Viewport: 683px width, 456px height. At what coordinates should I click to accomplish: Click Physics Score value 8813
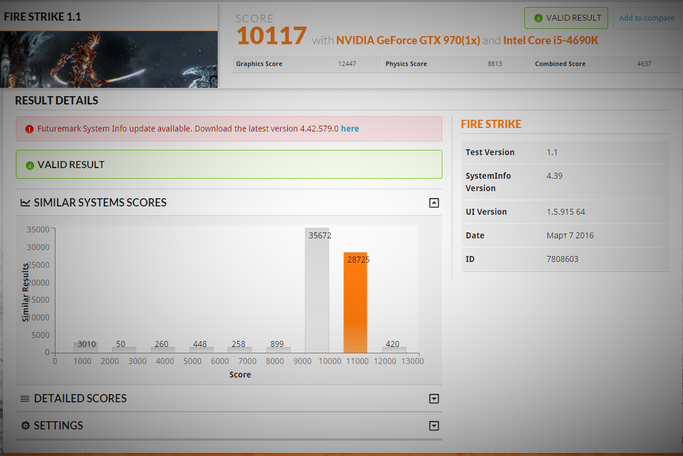tap(495, 64)
